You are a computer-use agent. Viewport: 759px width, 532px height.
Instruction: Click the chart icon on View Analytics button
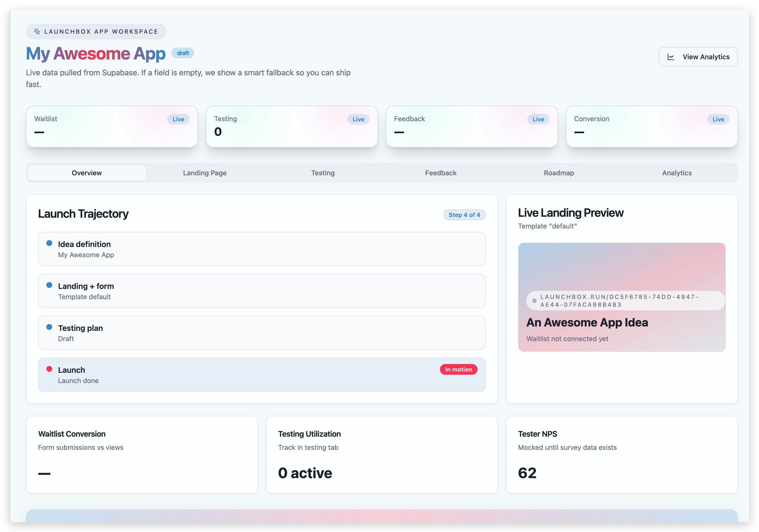670,57
